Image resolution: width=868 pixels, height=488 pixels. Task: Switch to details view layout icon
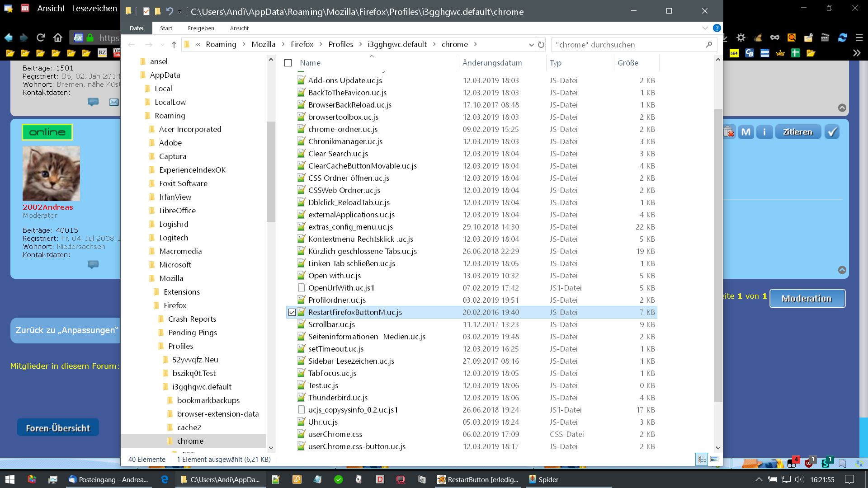[702, 459]
